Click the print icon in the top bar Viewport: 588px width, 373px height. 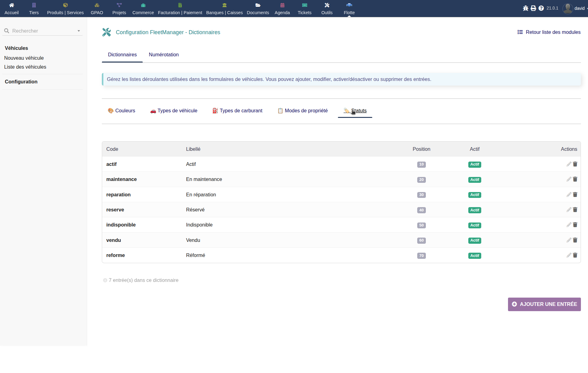[x=533, y=8]
